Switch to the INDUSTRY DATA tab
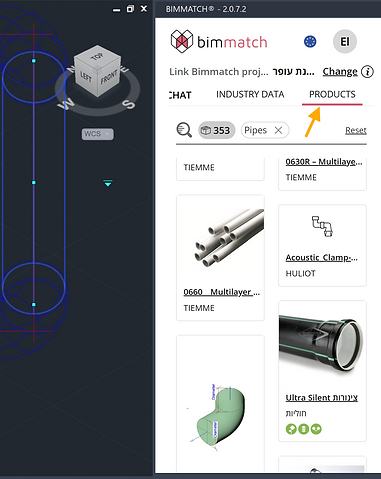The image size is (381, 479). 250,94
